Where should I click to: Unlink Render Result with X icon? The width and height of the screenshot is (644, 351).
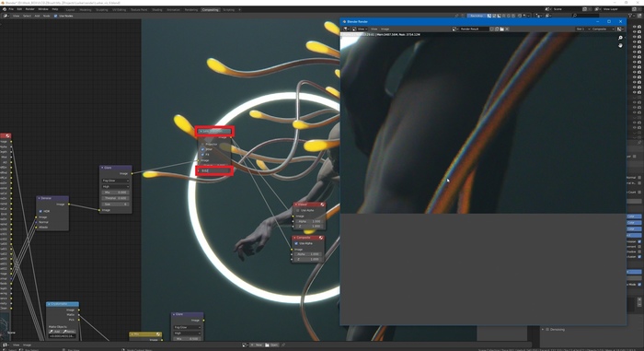click(507, 29)
